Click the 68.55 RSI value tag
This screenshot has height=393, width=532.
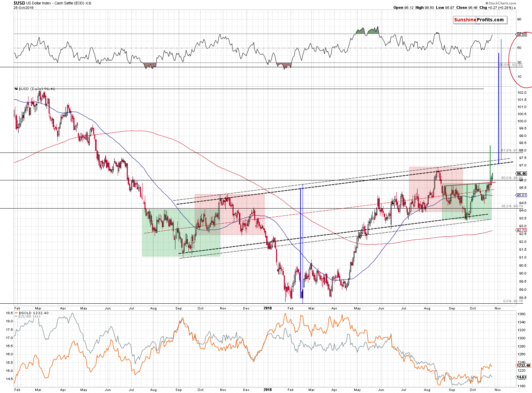(x=521, y=34)
